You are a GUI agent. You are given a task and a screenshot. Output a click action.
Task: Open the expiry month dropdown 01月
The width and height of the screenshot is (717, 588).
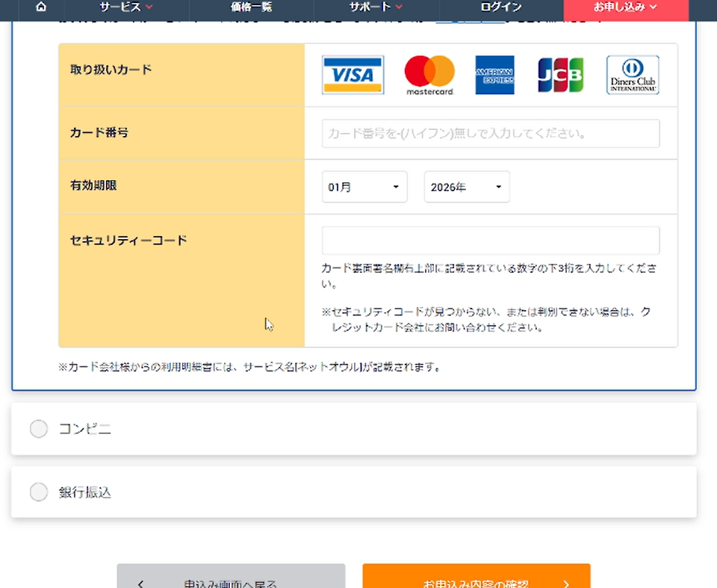[364, 187]
